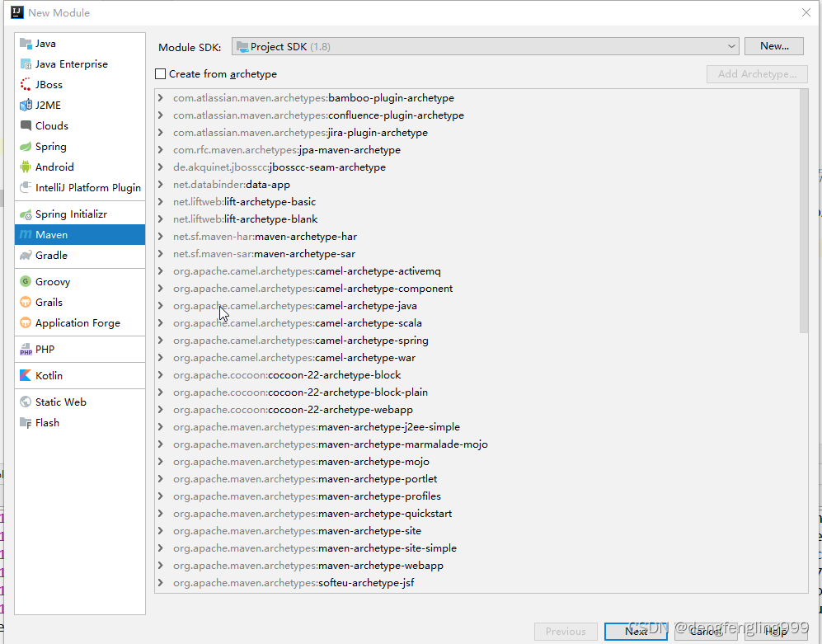The image size is (822, 644).
Task: Select camel-archetype-scala row
Action: pos(477,323)
